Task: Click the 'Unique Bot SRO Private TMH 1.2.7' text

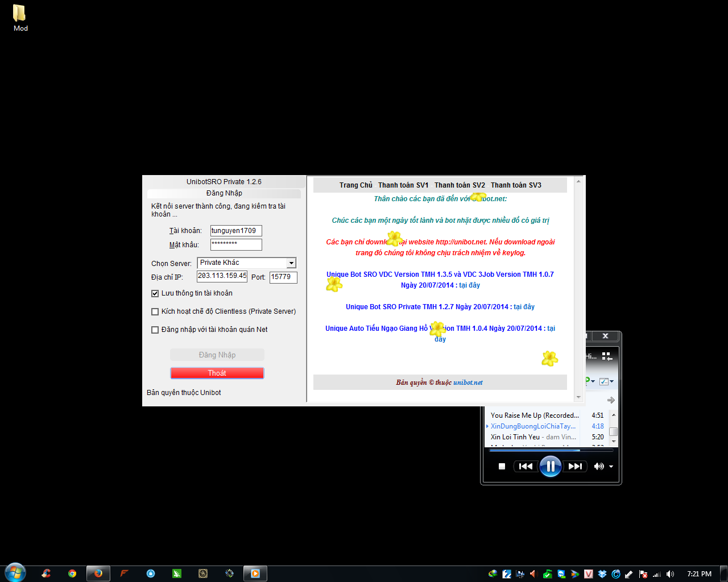Action: tap(399, 307)
